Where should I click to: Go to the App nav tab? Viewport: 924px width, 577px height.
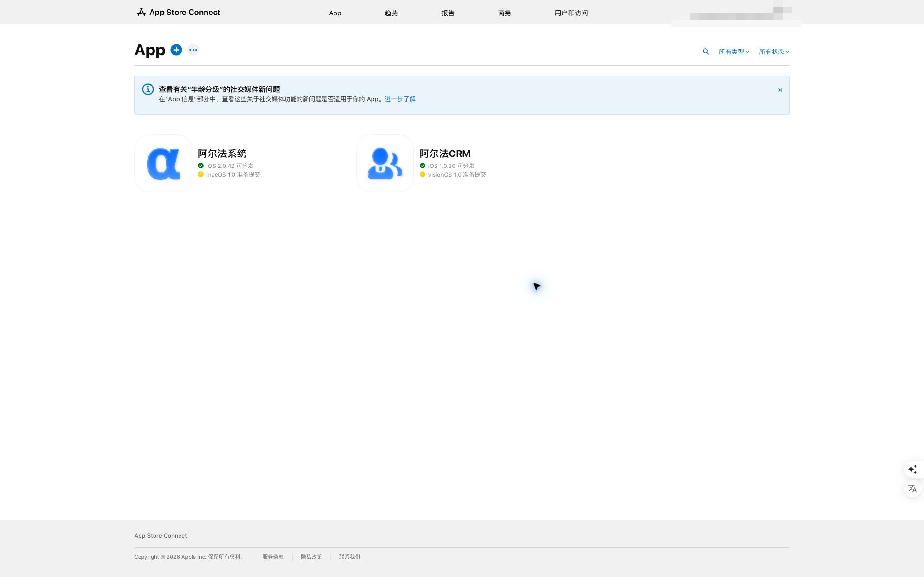pyautogui.click(x=335, y=13)
